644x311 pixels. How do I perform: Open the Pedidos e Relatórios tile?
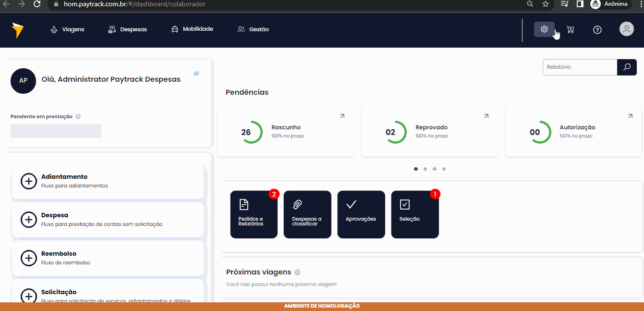[x=254, y=214]
